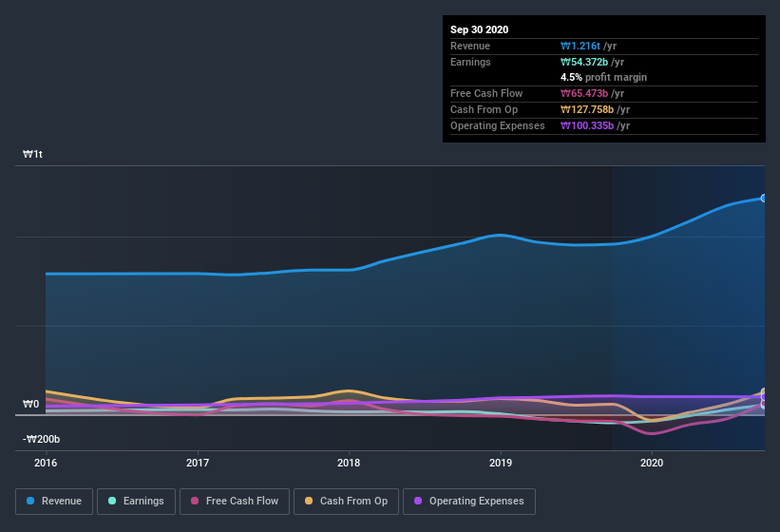Image resolution: width=780 pixels, height=532 pixels.
Task: Select the 2019 x-axis label
Action: pyautogui.click(x=501, y=463)
